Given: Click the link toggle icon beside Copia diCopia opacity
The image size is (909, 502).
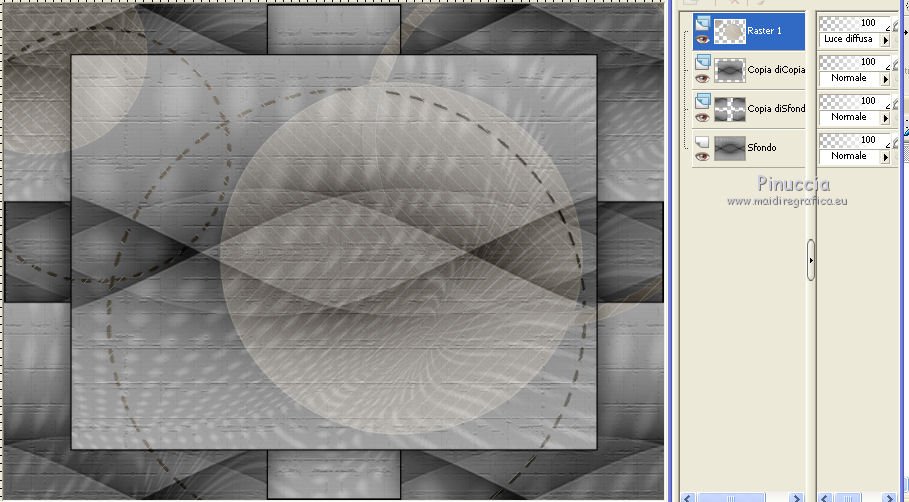Looking at the screenshot, I should point(896,64).
